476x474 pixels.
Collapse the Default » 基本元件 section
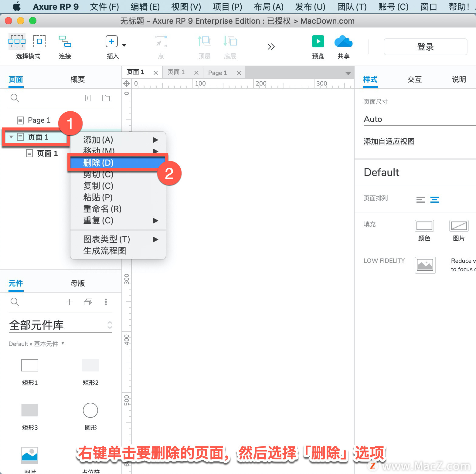63,343
